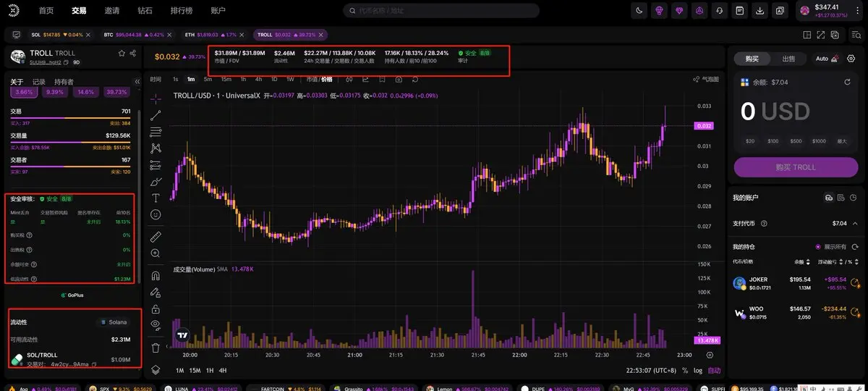Copy the TROLL contract address

pyautogui.click(x=66, y=62)
